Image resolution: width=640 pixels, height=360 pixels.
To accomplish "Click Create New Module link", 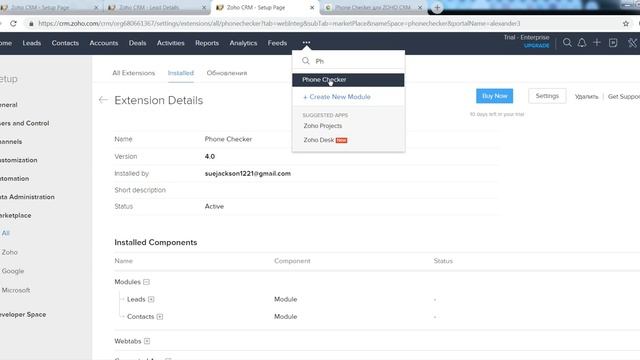I will tap(337, 97).
